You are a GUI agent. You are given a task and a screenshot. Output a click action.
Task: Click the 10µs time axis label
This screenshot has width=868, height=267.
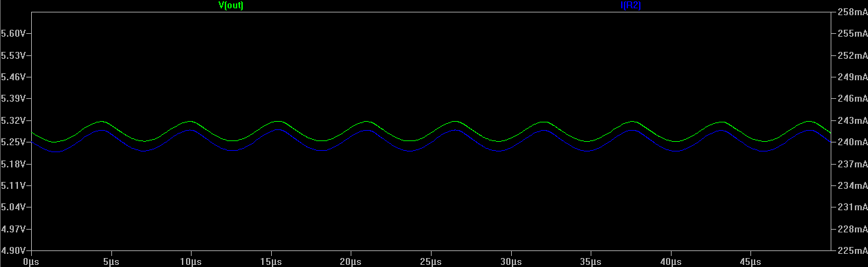coord(191,262)
